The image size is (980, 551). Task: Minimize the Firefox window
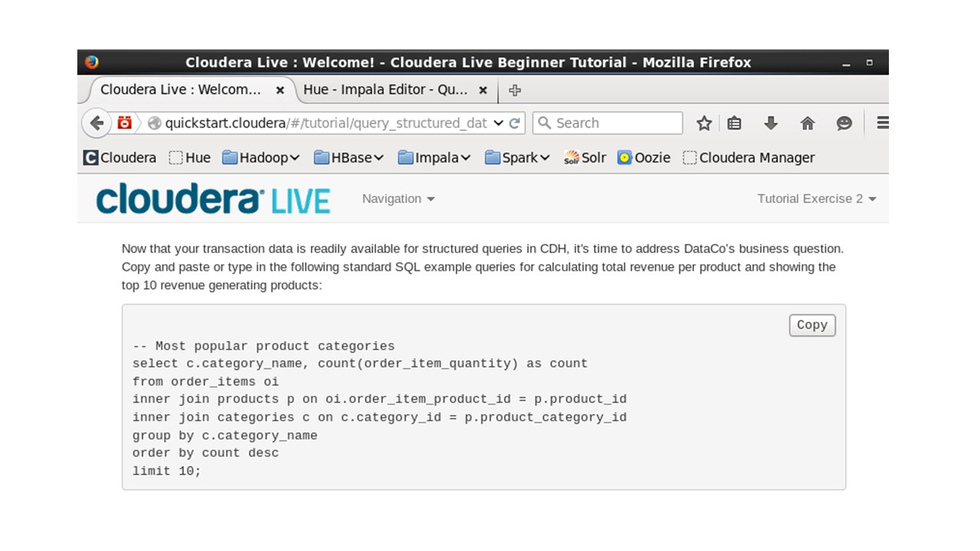[846, 64]
